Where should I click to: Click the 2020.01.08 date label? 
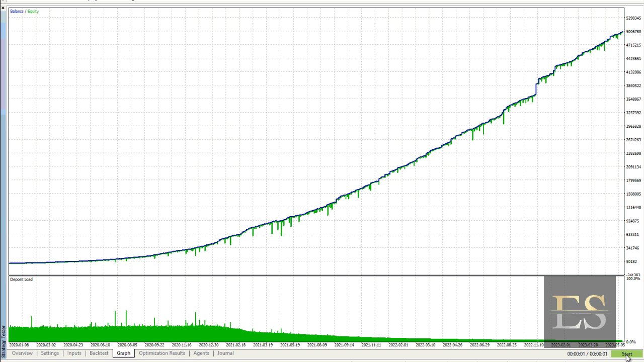click(x=20, y=345)
